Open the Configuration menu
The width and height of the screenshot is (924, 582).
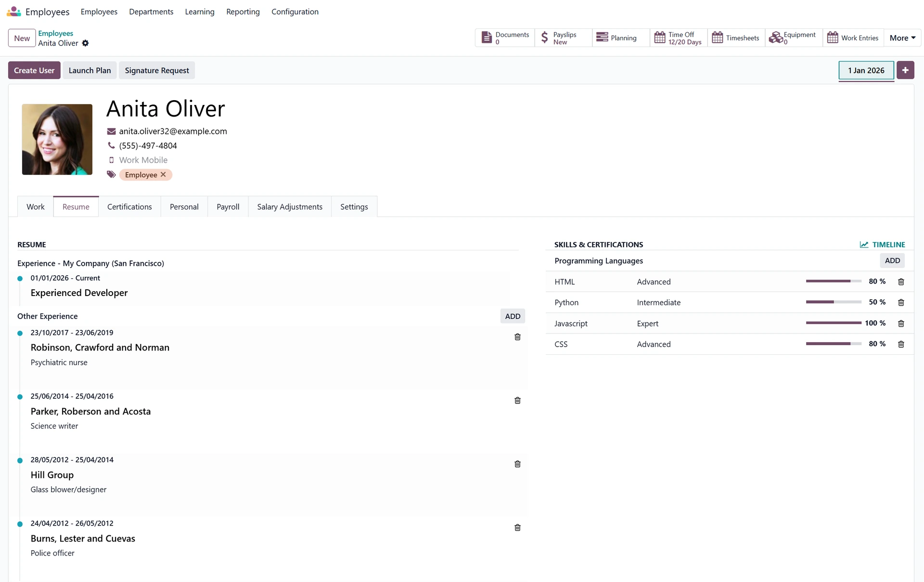(x=295, y=12)
